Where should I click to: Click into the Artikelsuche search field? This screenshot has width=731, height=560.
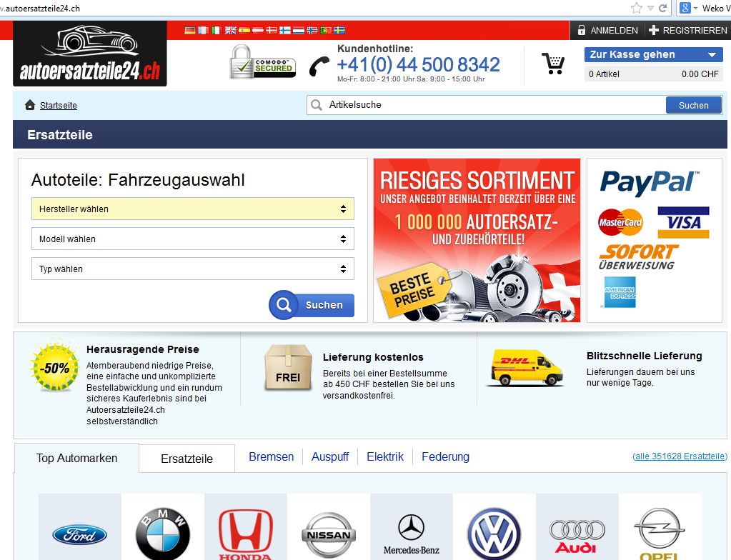[x=486, y=105]
